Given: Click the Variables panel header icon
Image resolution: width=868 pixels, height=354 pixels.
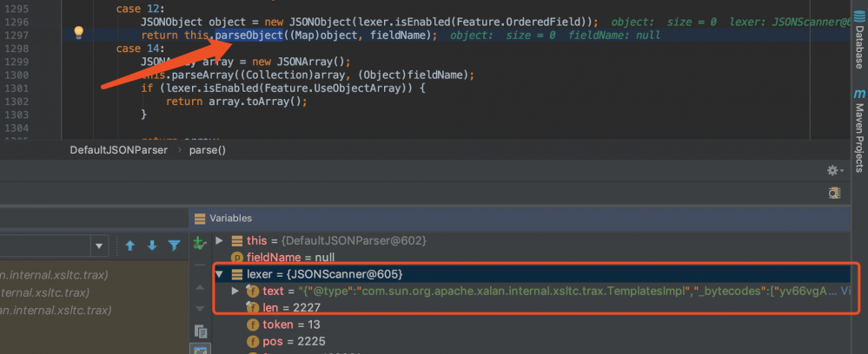Looking at the screenshot, I should [200, 219].
